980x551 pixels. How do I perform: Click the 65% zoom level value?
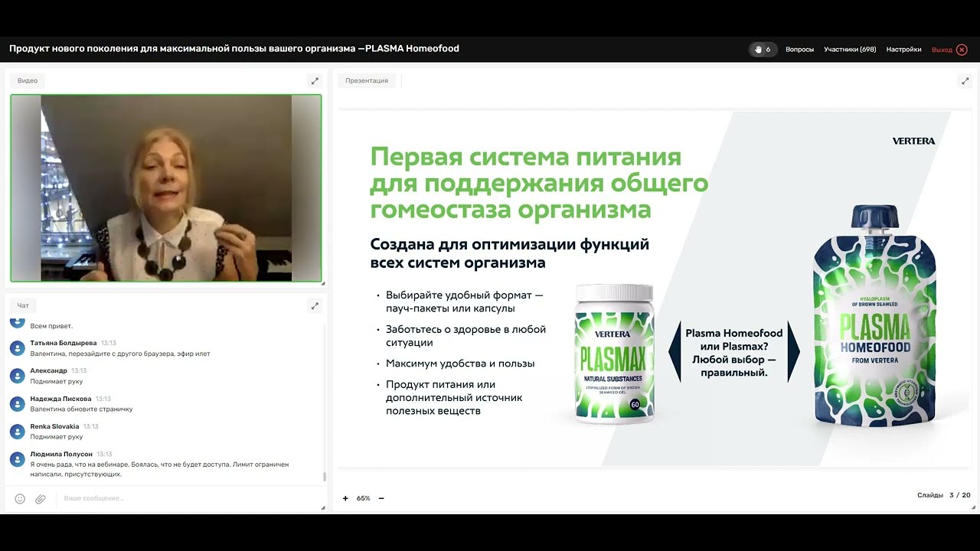363,498
